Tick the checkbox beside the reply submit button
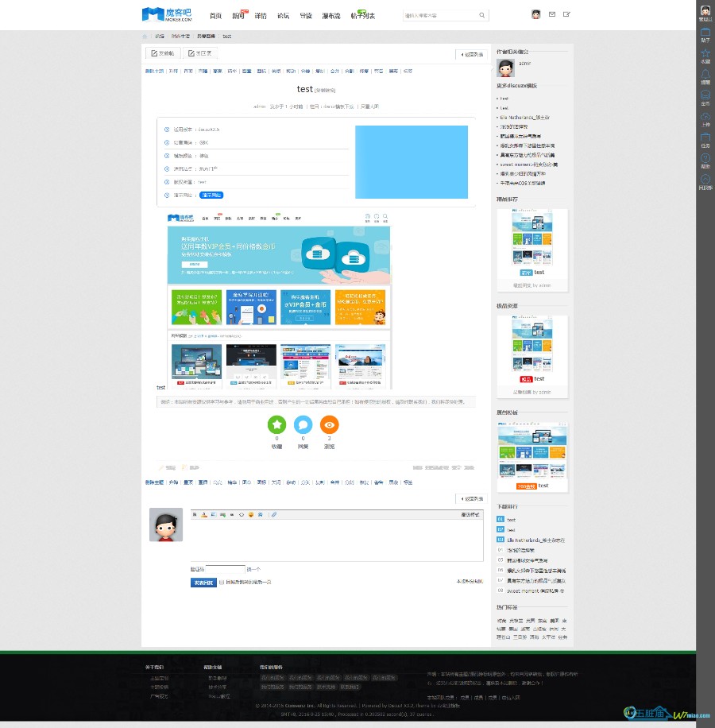The width and height of the screenshot is (715, 728). click(222, 582)
